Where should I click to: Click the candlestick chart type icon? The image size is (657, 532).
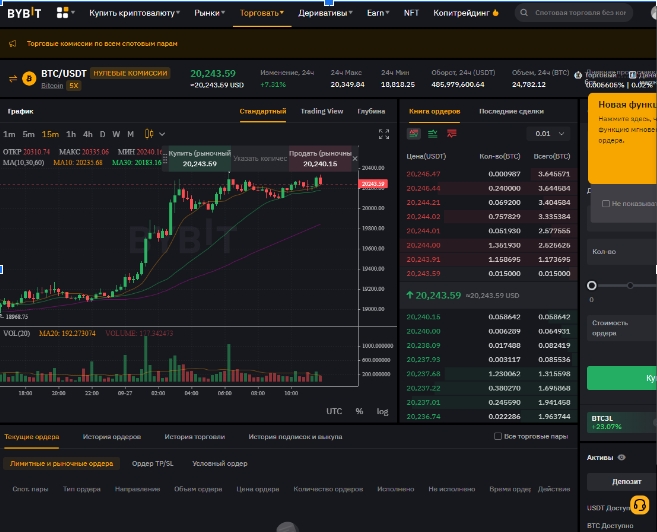tap(150, 134)
